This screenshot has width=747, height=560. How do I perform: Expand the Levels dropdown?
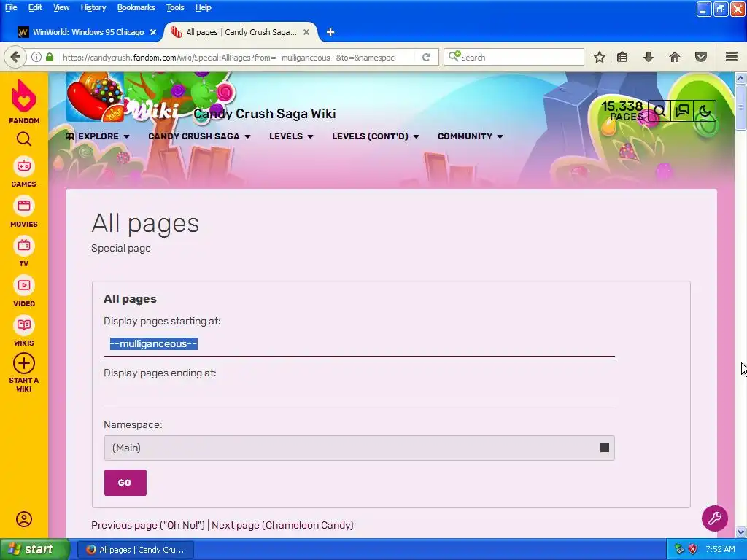(x=291, y=136)
